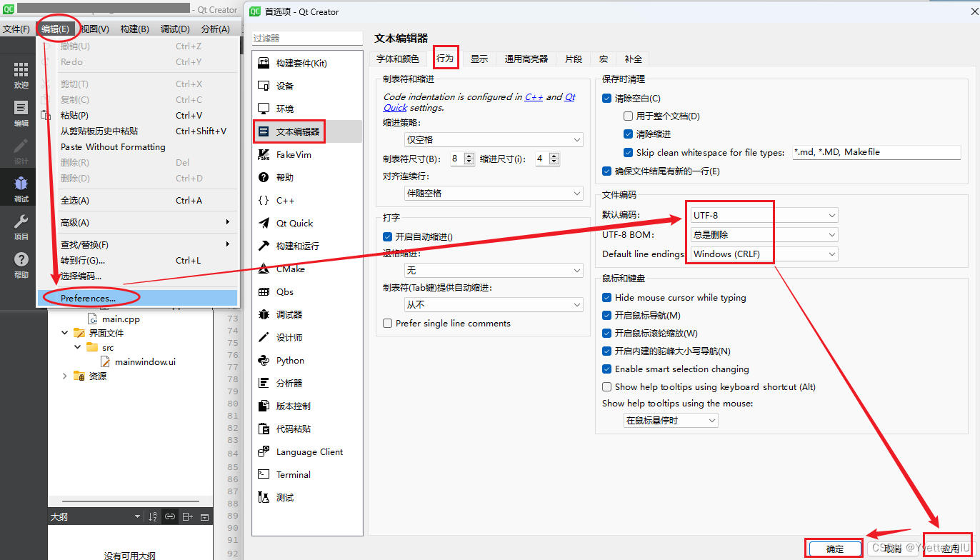Open Projects mode wrench icon

pos(21,227)
